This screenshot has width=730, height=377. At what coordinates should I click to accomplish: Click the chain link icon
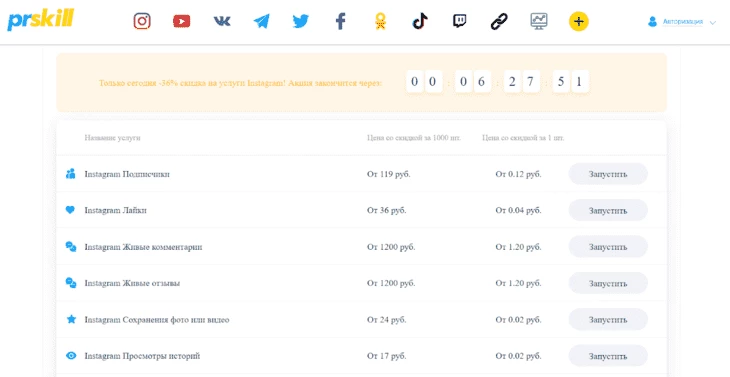(x=499, y=21)
